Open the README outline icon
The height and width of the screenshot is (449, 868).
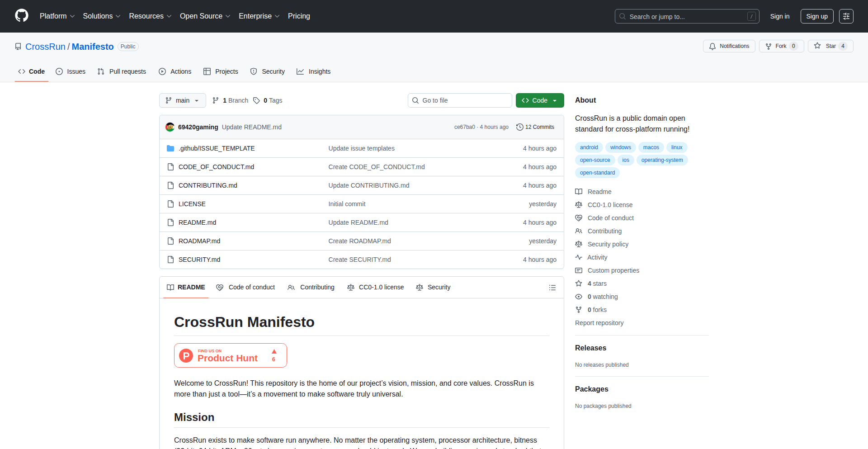[x=552, y=288]
